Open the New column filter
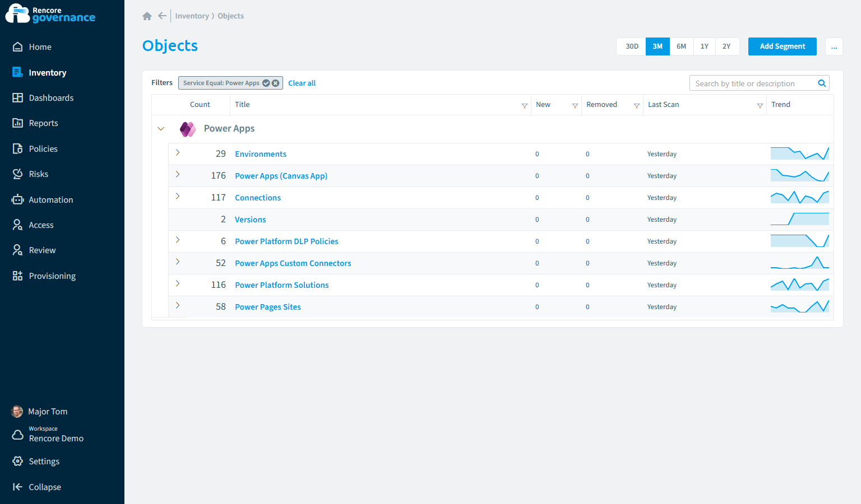 tap(575, 105)
